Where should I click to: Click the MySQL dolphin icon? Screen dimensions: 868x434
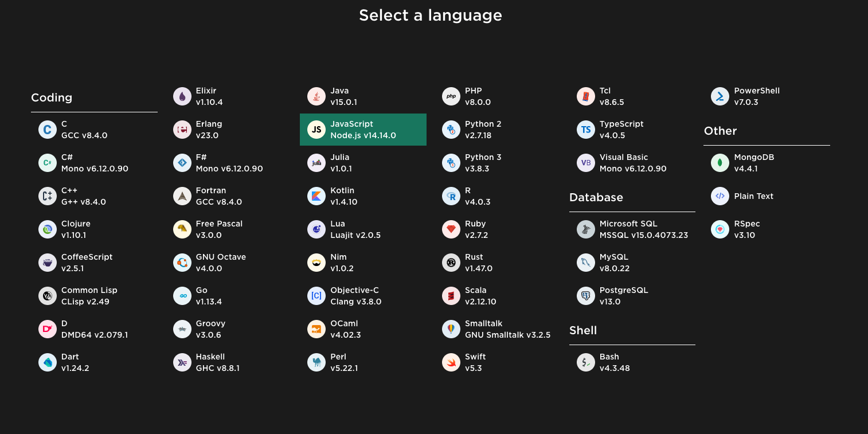586,263
